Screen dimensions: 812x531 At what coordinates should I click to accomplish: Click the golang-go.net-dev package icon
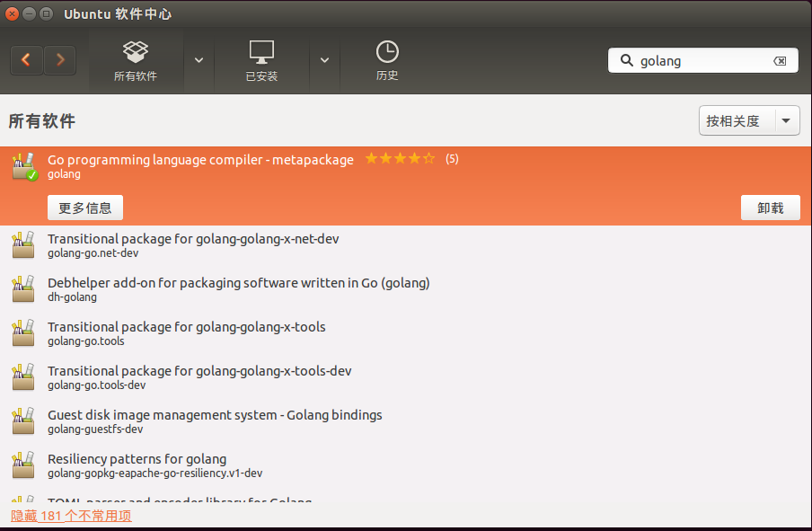pyautogui.click(x=23, y=245)
